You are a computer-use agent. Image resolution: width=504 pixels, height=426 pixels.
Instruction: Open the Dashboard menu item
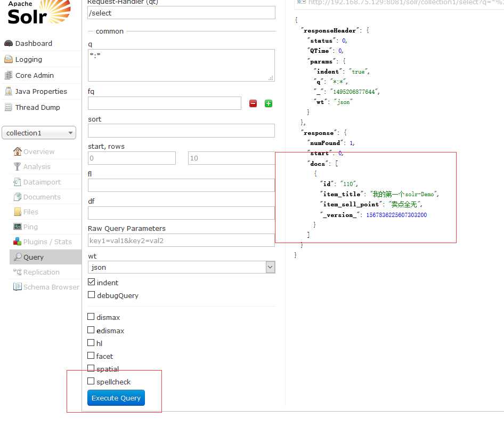(x=34, y=43)
